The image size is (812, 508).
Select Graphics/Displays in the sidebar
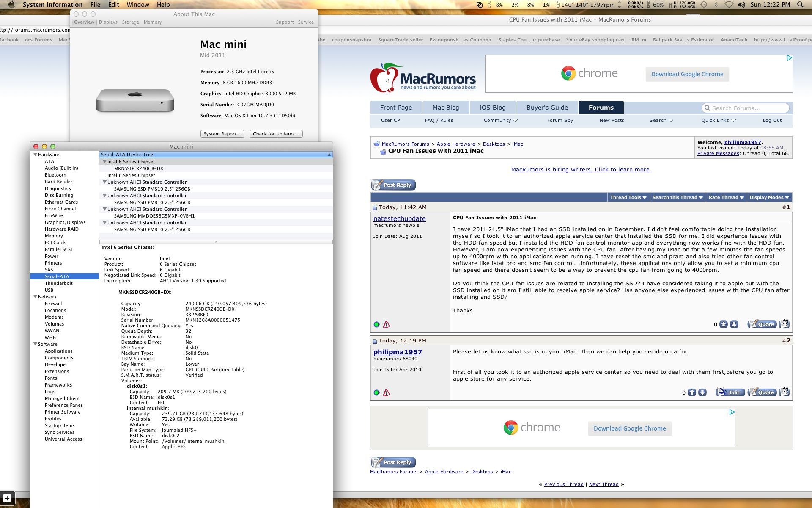coord(65,222)
